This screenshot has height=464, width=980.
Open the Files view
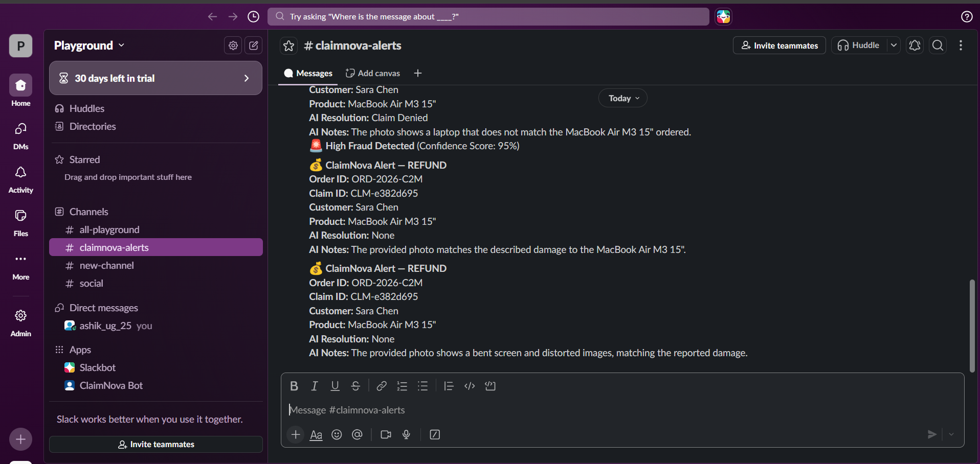point(21,223)
